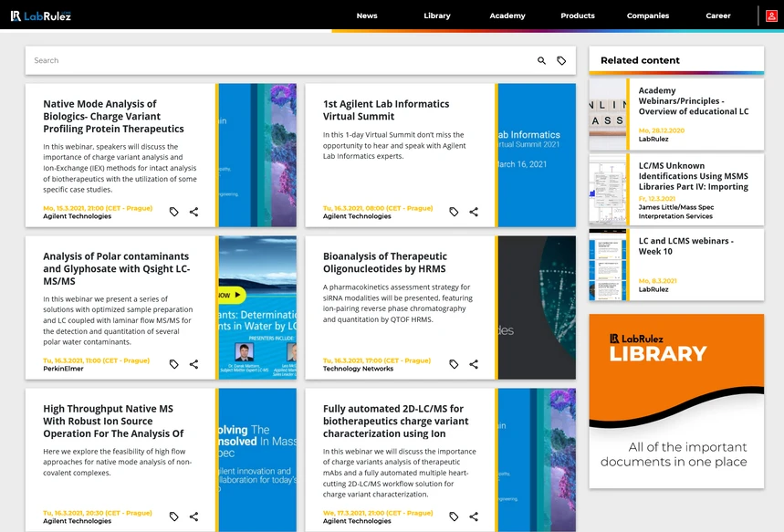The height and width of the screenshot is (532, 784).
Task: Click 'Agilent Technologies' under Native Mode Analysis card
Action: pos(77,216)
